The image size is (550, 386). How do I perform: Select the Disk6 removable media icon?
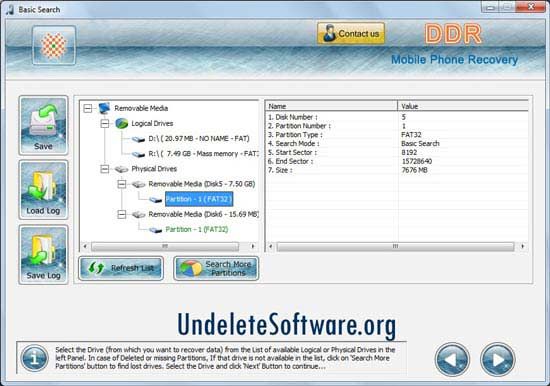138,214
